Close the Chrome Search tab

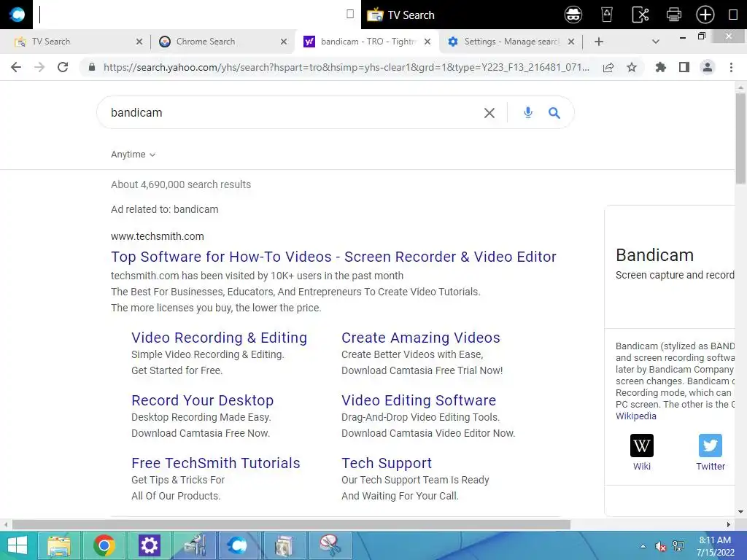pyautogui.click(x=284, y=42)
